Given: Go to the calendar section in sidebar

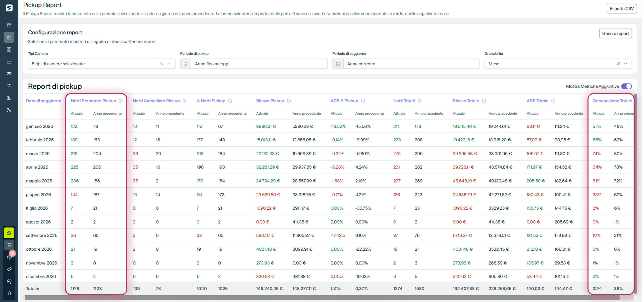Looking at the screenshot, I should [x=9, y=25].
